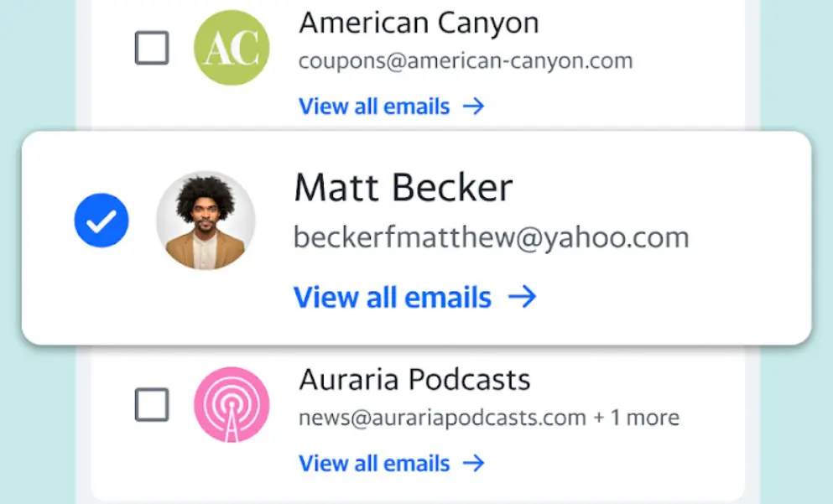Viewport: 833px width, 504px height.
Task: Uncheck the Matt Becker blue checkmark
Action: [102, 221]
